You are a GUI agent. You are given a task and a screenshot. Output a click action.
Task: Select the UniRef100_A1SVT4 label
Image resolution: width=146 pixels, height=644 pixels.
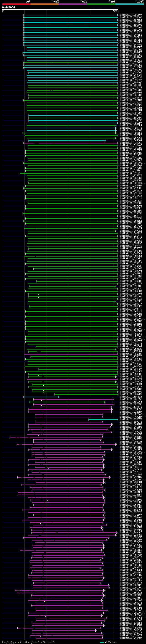131,344
